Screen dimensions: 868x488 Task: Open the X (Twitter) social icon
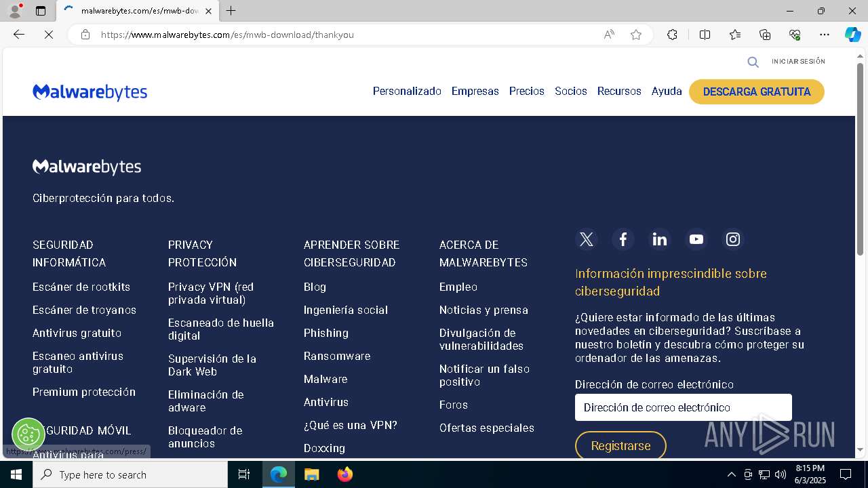click(587, 239)
